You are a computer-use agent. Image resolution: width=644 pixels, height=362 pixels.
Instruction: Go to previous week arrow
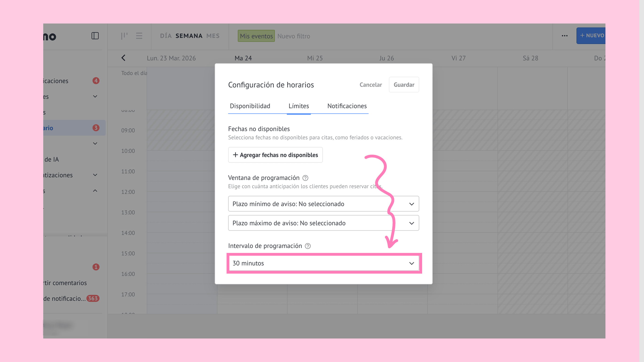(x=123, y=58)
